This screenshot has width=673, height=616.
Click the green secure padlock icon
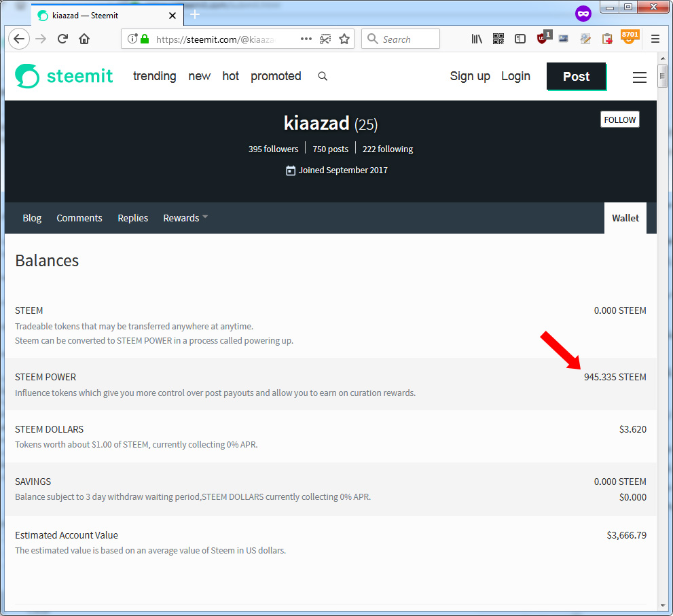[145, 39]
